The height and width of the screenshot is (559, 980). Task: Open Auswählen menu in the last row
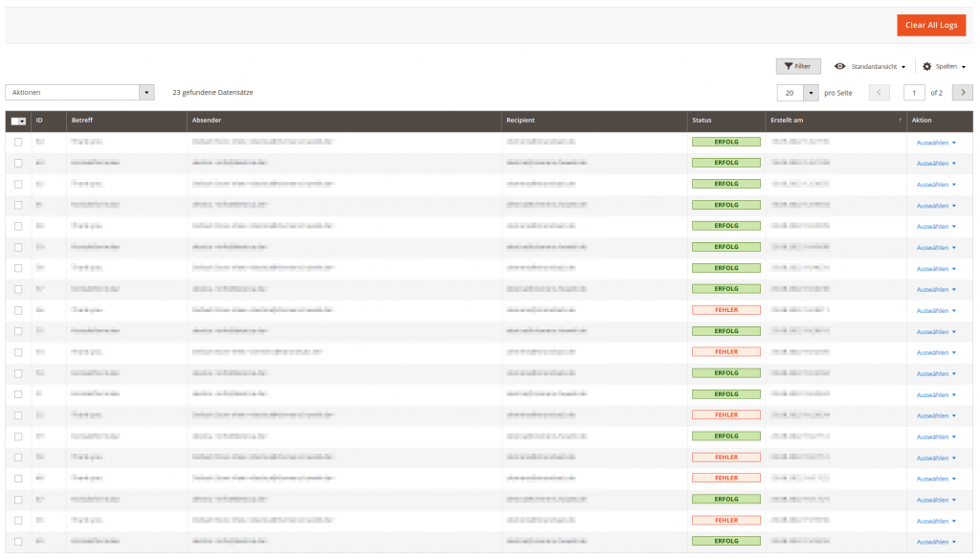pos(936,543)
